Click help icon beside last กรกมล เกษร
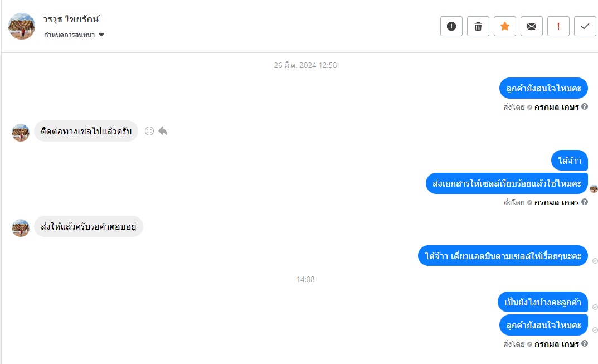This screenshot has width=598, height=364. coord(585,344)
